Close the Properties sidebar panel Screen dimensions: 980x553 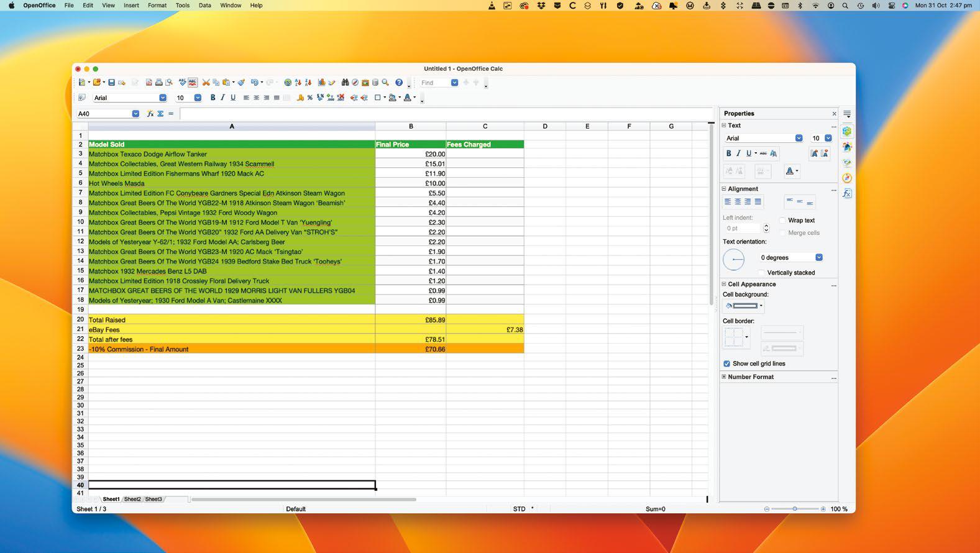pos(834,114)
